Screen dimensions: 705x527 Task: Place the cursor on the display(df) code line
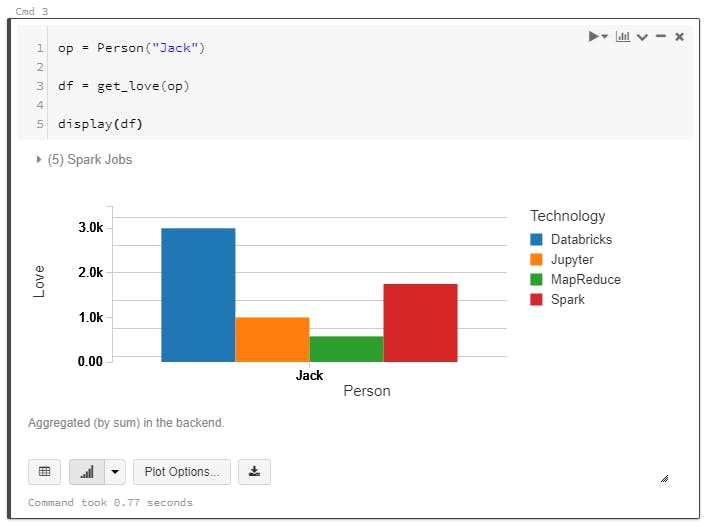click(x=100, y=125)
